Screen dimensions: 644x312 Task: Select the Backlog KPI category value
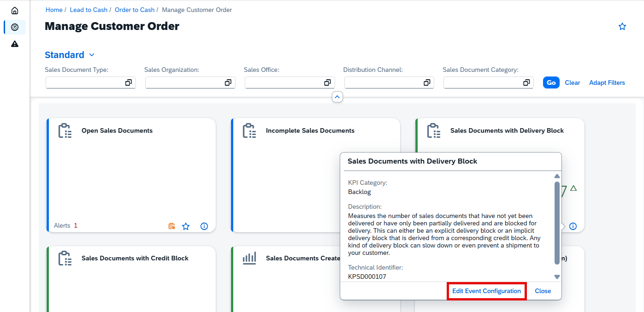(360, 192)
